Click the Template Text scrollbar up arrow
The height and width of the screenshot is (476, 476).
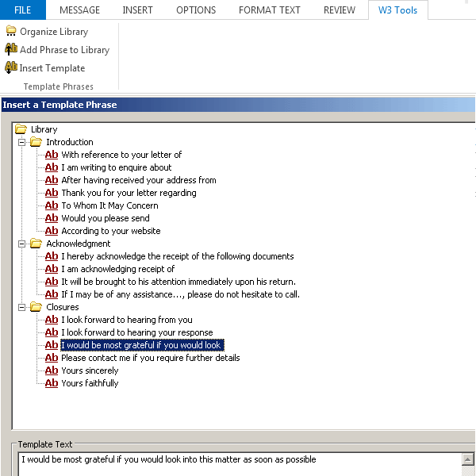[468, 459]
